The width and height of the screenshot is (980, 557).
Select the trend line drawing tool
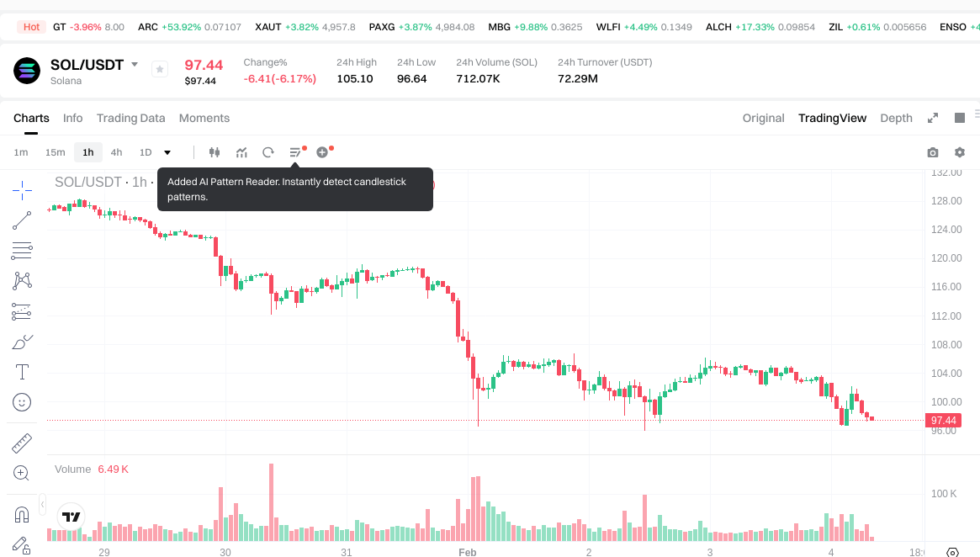22,220
